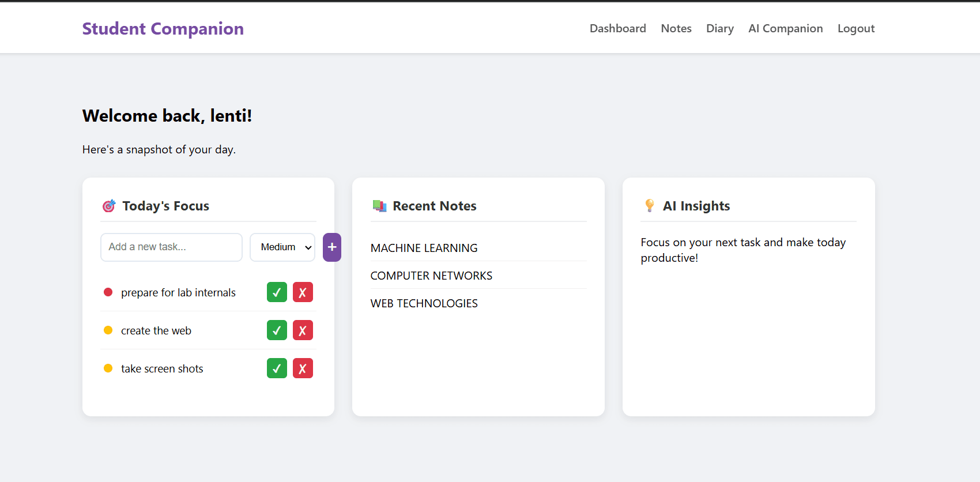
Task: Navigate to the Diary section
Action: coord(719,29)
